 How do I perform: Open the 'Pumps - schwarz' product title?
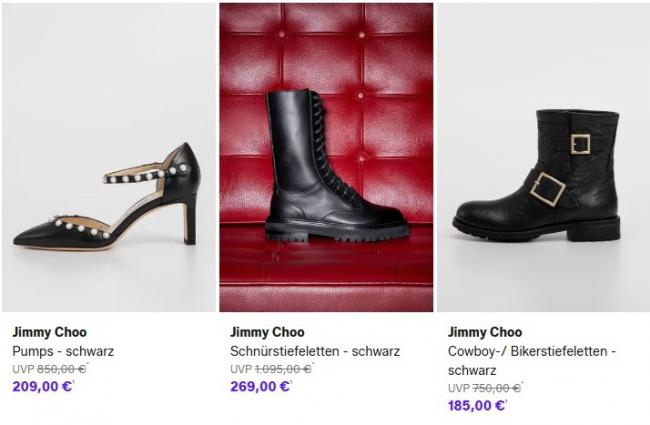click(63, 351)
